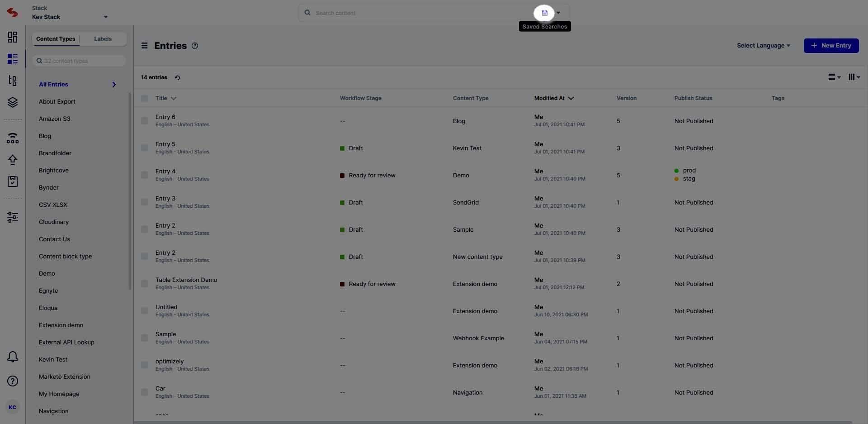The width and height of the screenshot is (868, 424).
Task: Sort by the Title column arrow
Action: pos(174,98)
